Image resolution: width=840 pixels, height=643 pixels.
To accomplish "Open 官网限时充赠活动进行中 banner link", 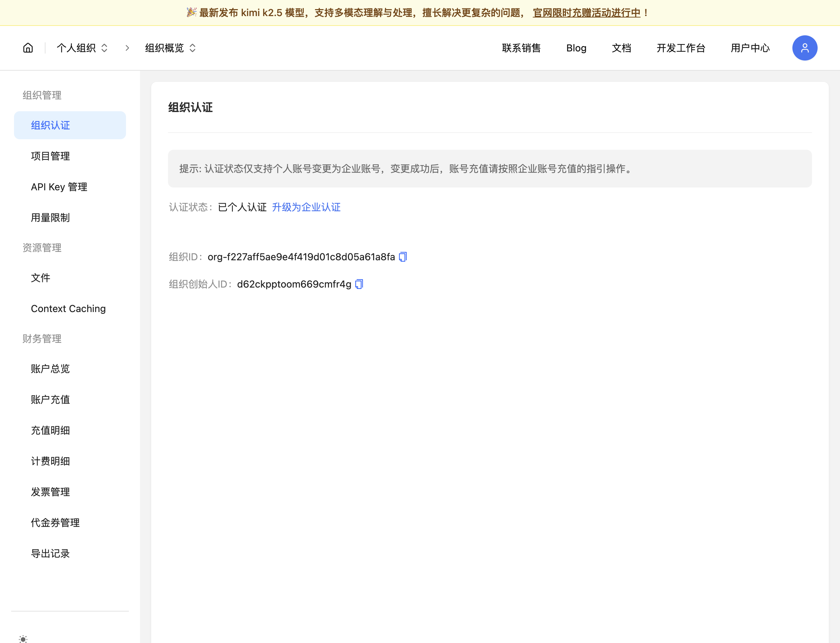I will [586, 13].
